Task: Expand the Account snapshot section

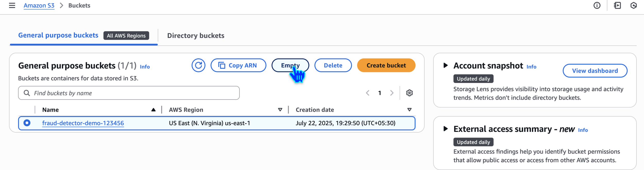Action: point(445,65)
